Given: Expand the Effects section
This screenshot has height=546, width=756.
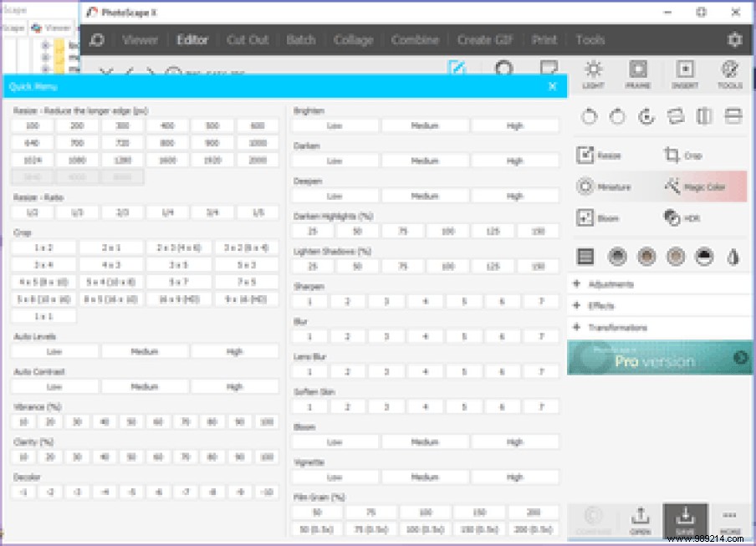Looking at the screenshot, I should coord(600,306).
